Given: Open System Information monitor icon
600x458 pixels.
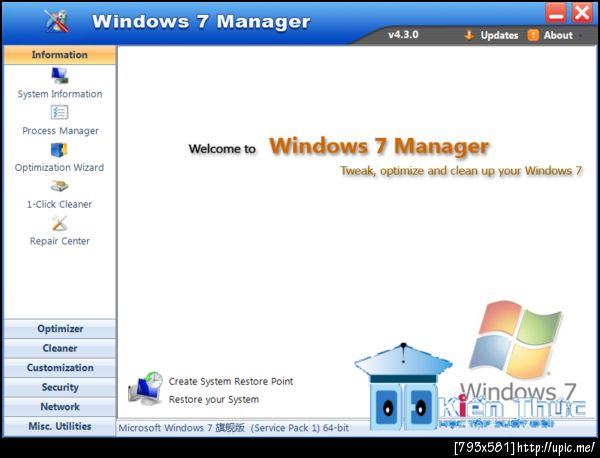Looking at the screenshot, I should pyautogui.click(x=60, y=75).
